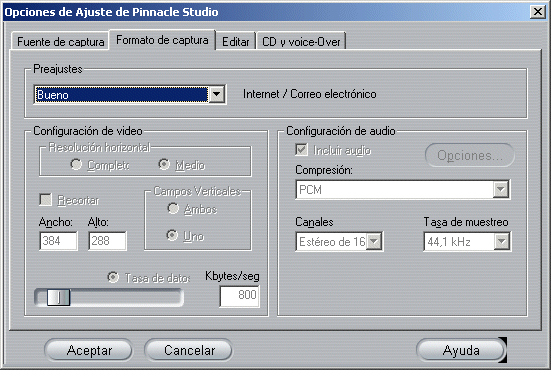Click the Internet / Correo electrónico description
The image size is (551, 370).
(x=310, y=94)
